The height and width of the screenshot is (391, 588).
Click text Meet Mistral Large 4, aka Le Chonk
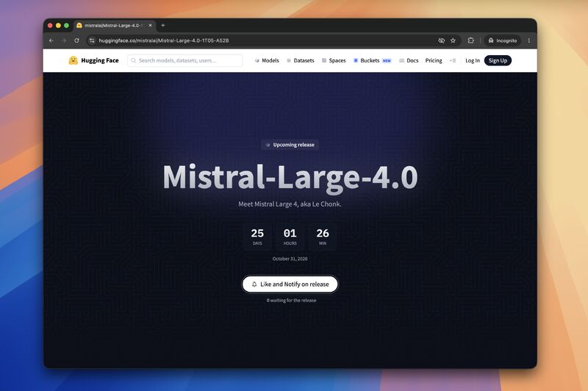(290, 204)
